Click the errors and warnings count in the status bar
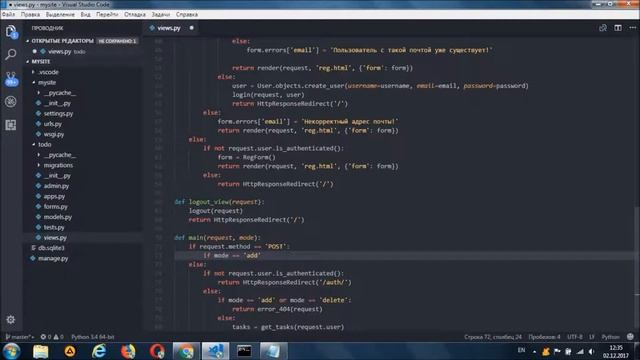Image resolution: width=640 pixels, height=360 pixels. click(x=52, y=337)
